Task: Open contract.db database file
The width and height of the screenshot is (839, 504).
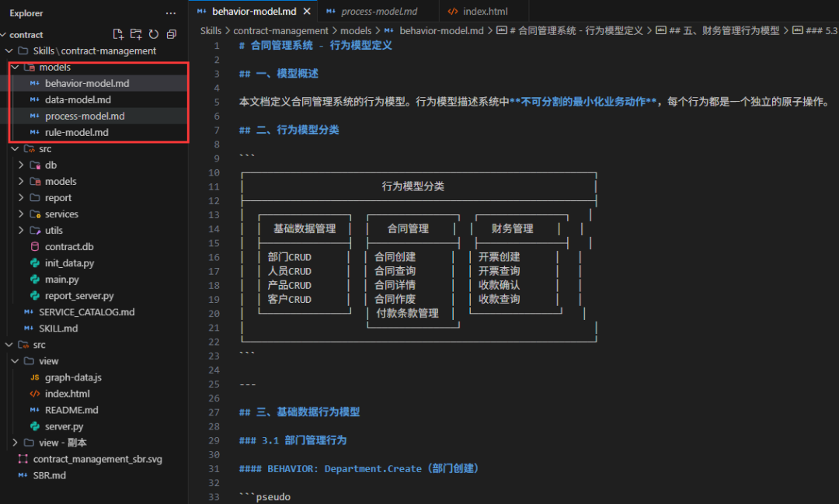Action: click(69, 247)
